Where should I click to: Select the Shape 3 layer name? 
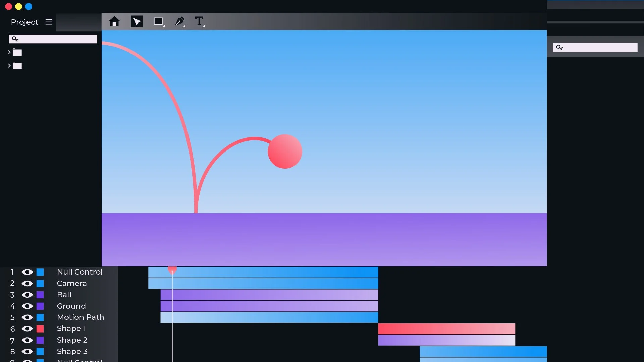coord(72,351)
